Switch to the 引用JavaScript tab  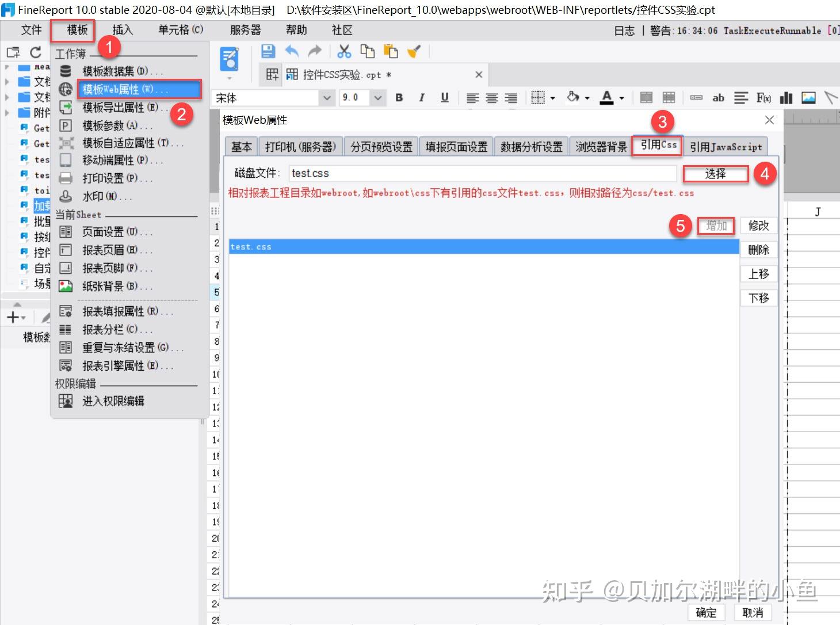pyautogui.click(x=726, y=146)
